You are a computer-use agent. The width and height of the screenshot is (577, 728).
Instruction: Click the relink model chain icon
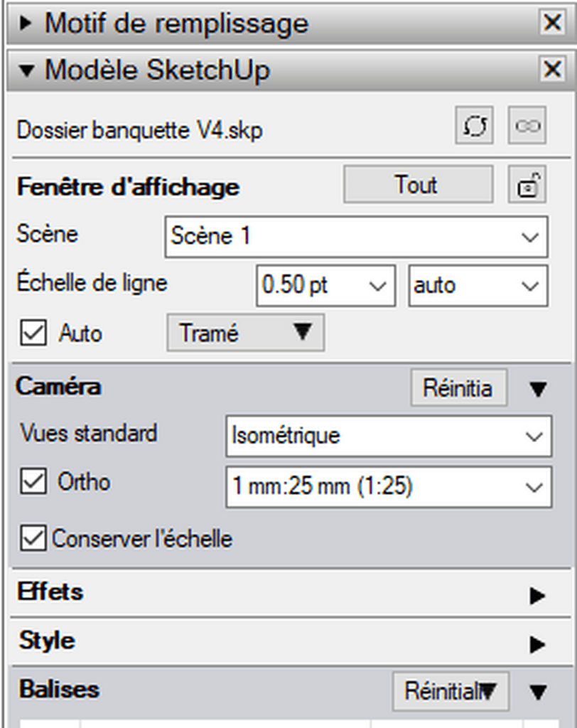527,125
